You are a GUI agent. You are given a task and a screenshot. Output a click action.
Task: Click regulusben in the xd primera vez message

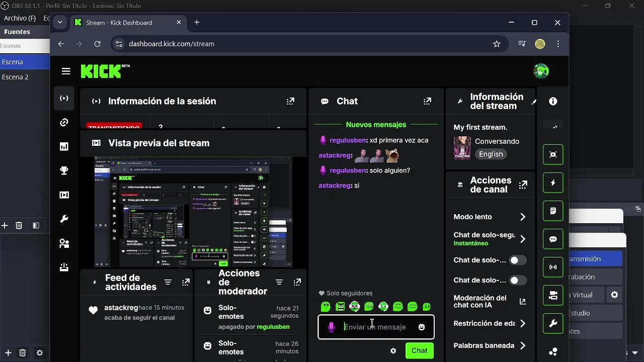pyautogui.click(x=348, y=140)
